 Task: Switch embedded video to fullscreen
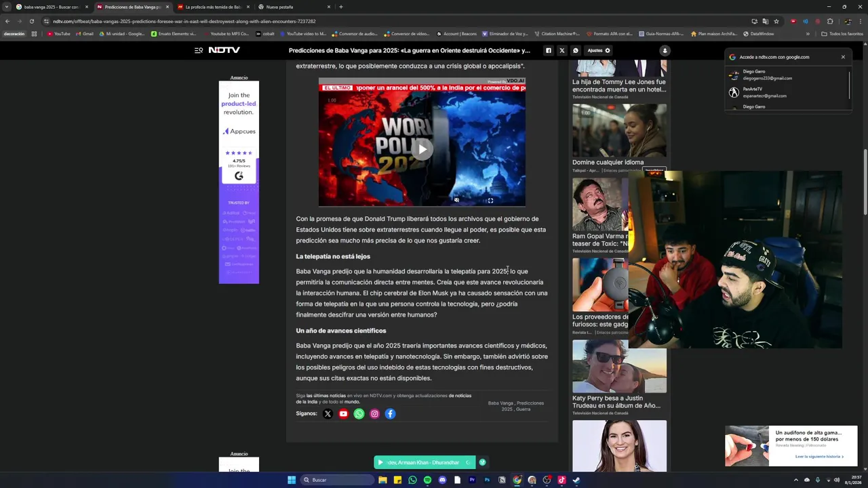pyautogui.click(x=490, y=200)
